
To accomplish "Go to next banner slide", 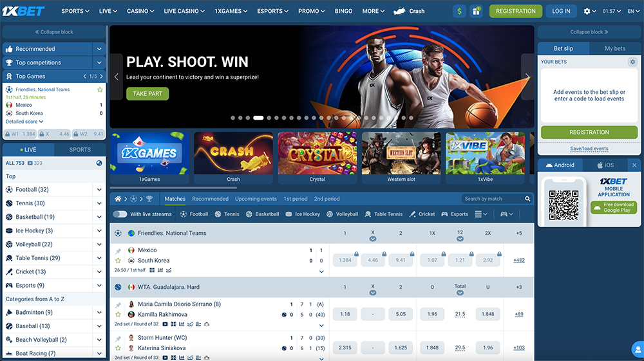I will tap(527, 77).
